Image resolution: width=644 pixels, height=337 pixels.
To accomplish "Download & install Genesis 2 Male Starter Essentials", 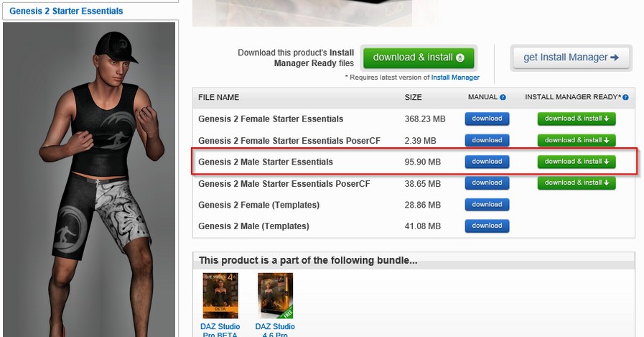I will click(577, 162).
